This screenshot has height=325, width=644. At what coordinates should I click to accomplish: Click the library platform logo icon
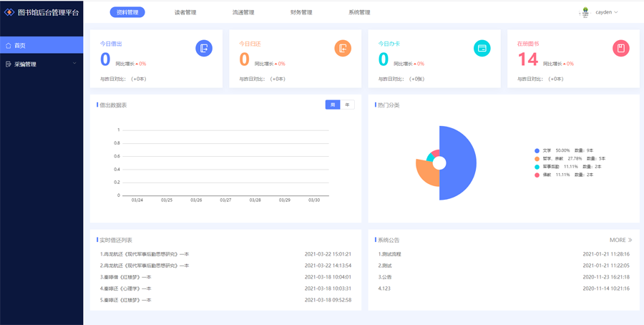pos(9,12)
